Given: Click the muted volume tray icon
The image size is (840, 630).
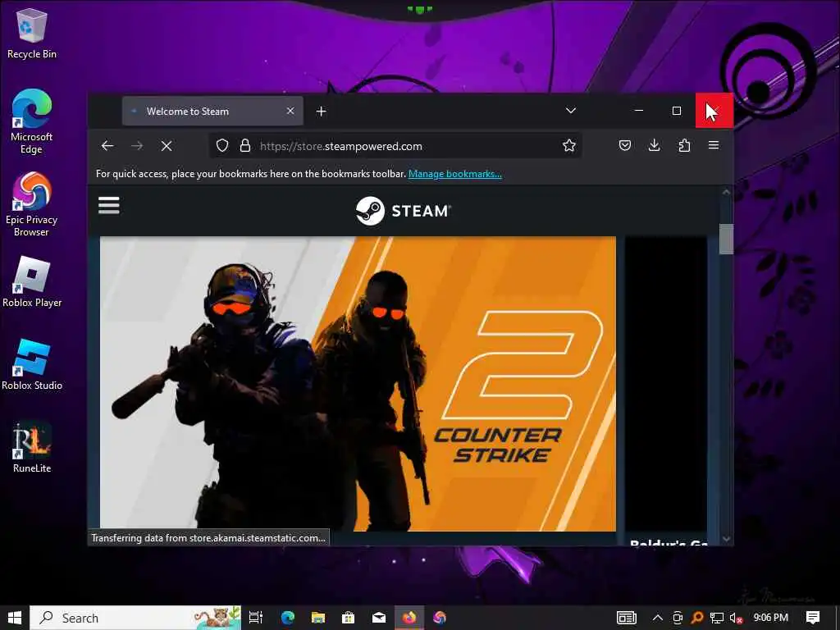Looking at the screenshot, I should (737, 618).
